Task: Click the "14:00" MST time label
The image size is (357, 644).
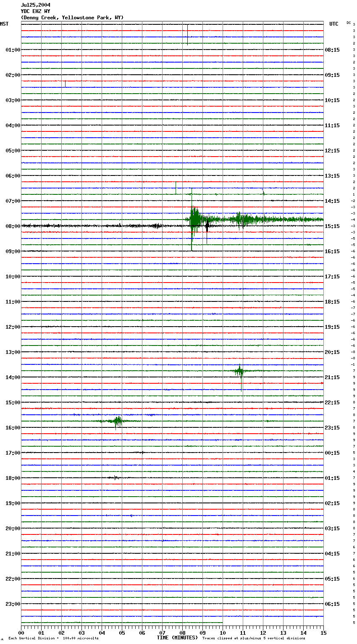Action: pos(13,377)
